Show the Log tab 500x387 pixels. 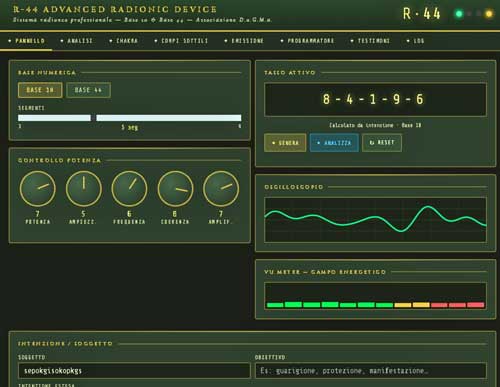[416, 41]
